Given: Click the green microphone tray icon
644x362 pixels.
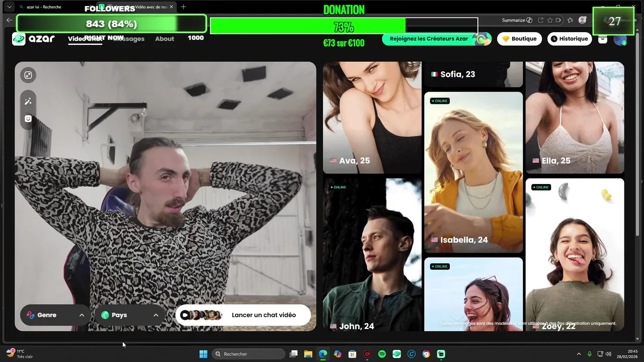Looking at the screenshot, I should pos(590,354).
